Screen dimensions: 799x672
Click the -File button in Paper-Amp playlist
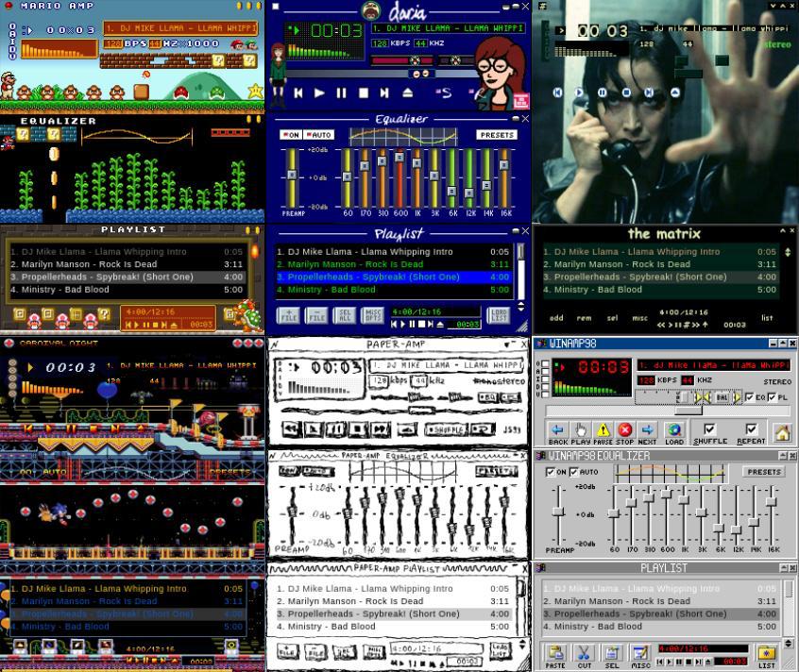pos(316,651)
